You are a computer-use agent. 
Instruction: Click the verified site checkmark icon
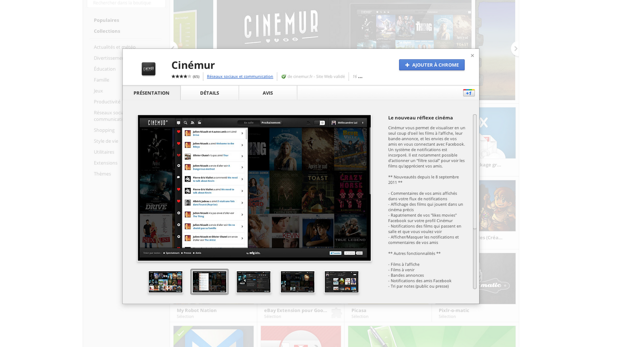coord(284,77)
